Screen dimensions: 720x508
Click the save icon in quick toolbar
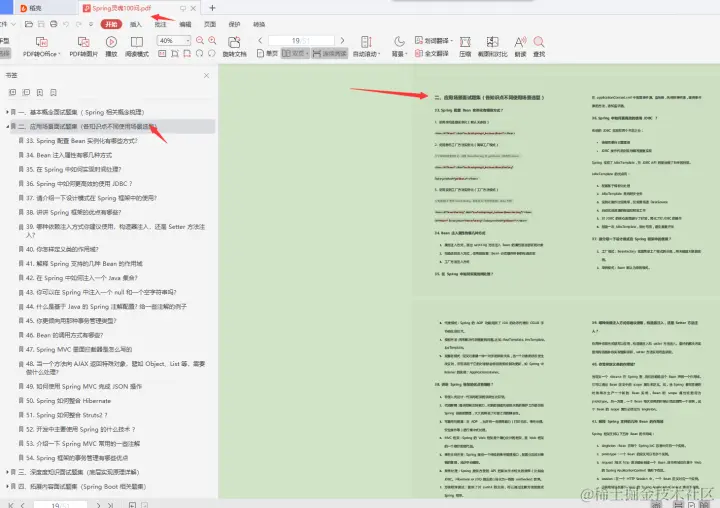pyautogui.click(x=41, y=24)
